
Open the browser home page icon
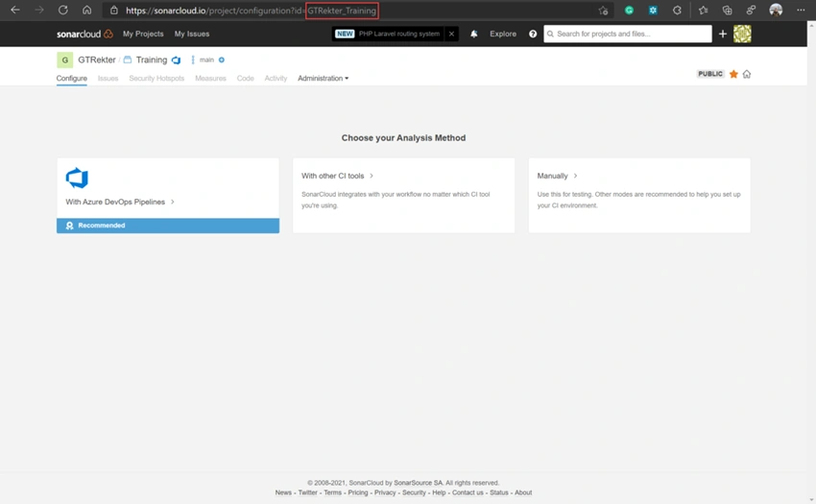(87, 10)
